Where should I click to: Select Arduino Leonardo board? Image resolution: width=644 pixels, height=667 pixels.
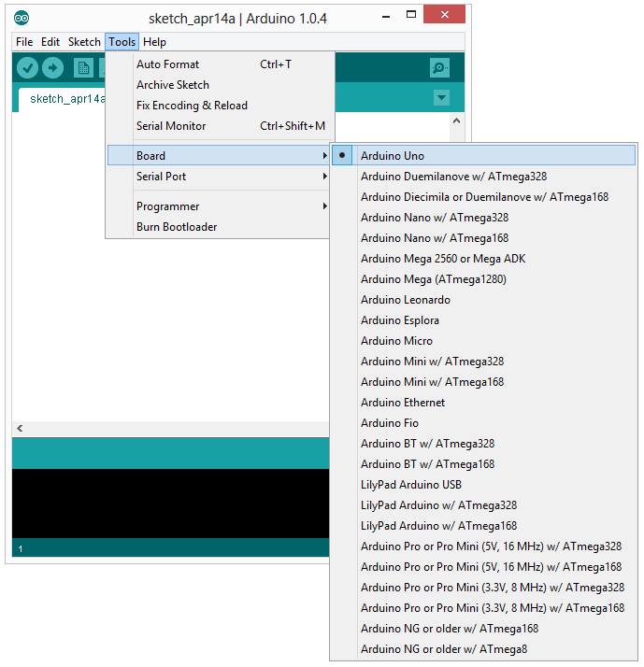tap(483, 300)
